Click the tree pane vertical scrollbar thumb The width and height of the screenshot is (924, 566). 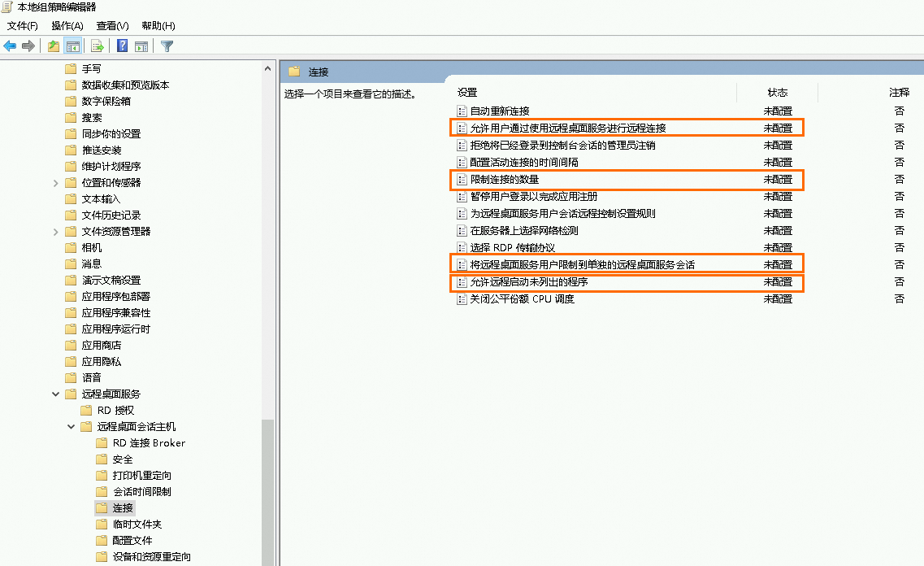[x=267, y=492]
